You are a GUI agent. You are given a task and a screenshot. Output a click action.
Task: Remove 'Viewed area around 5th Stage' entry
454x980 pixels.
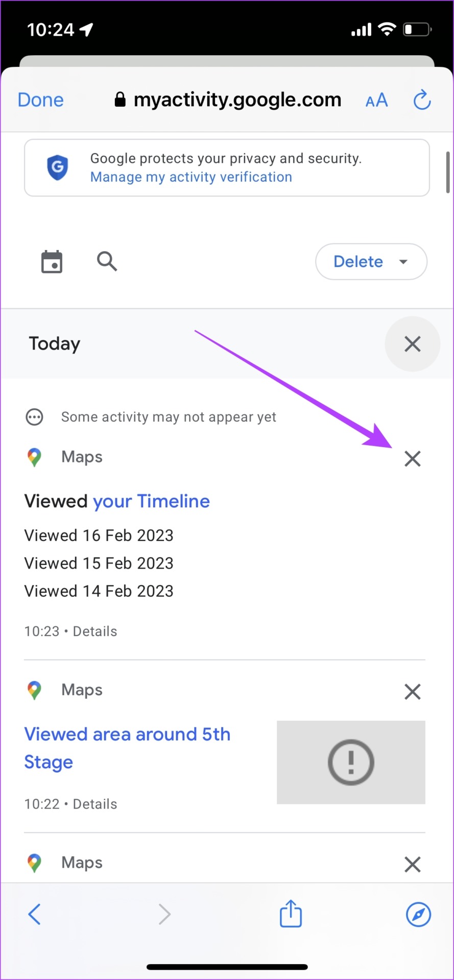click(x=412, y=692)
